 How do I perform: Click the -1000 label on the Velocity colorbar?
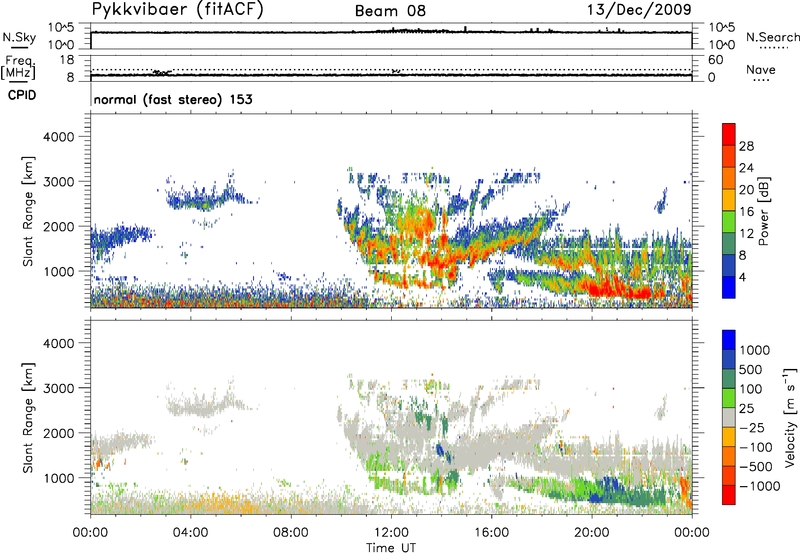point(759,486)
